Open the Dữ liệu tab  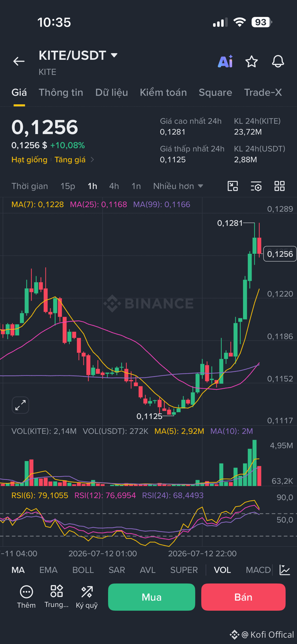pyautogui.click(x=112, y=93)
